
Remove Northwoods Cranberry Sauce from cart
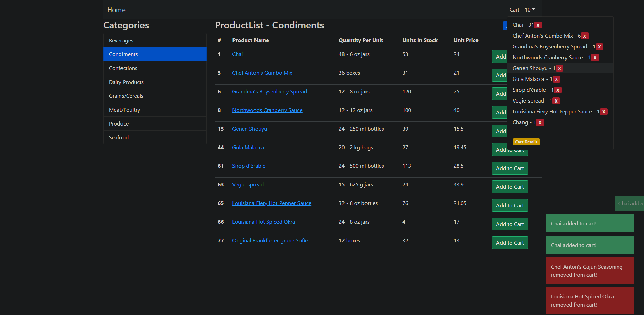595,58
